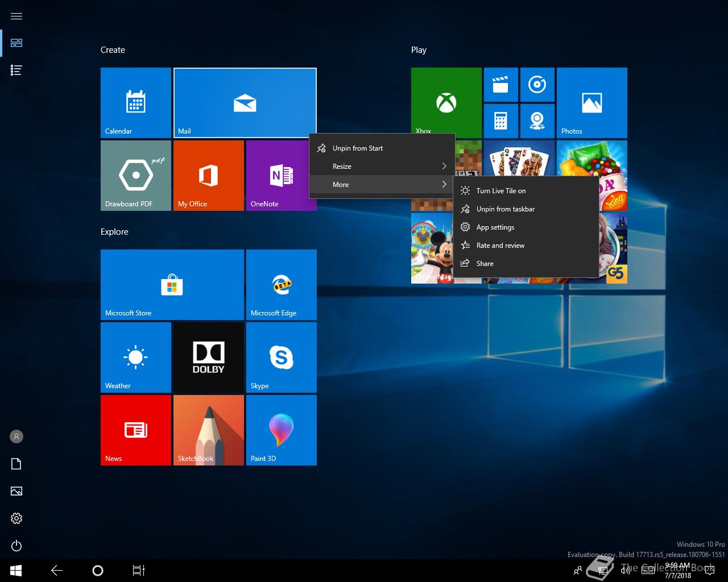Click the taskbar clock and date
Image resolution: width=728 pixels, height=582 pixels.
coord(678,571)
